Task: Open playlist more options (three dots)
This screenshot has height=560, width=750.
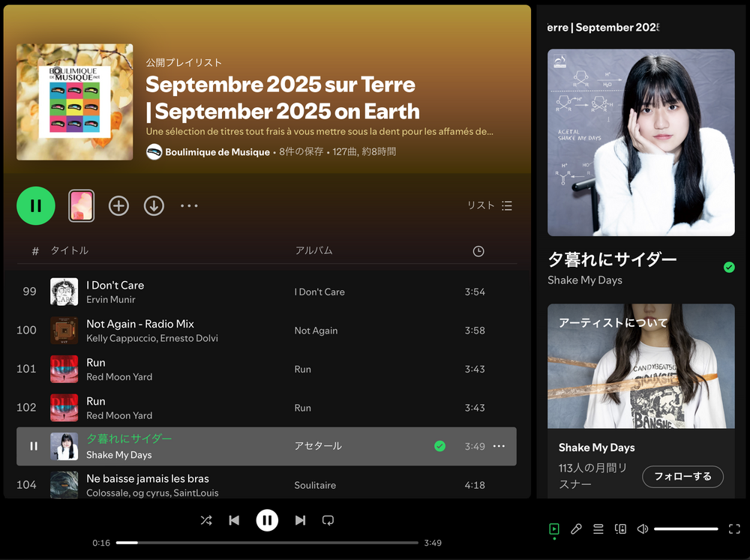Action: pos(189,205)
